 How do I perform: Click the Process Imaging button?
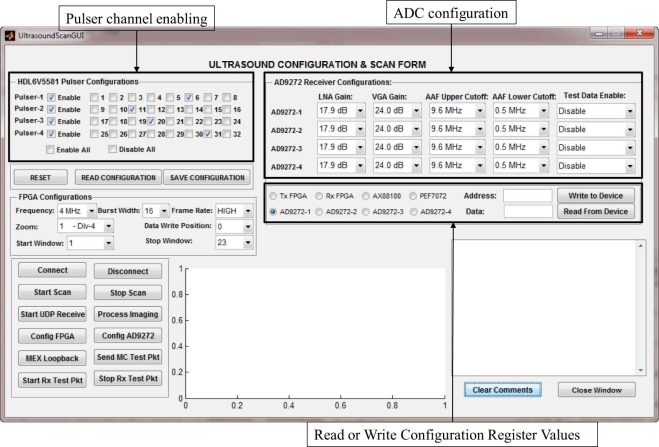(128, 314)
